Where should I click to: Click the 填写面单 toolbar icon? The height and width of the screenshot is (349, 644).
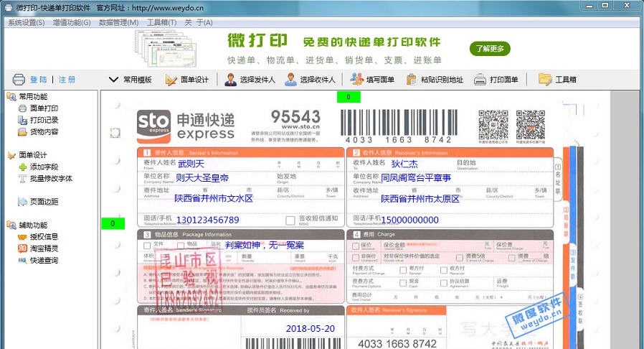(356, 79)
